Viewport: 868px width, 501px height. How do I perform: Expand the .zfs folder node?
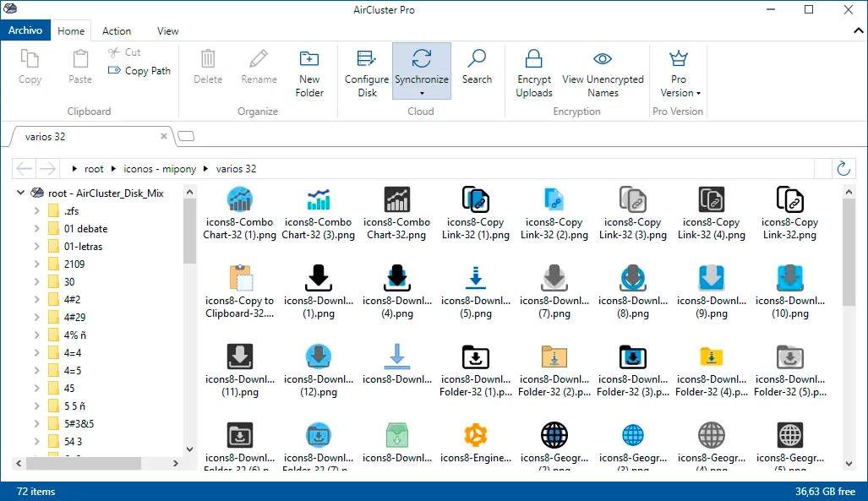coord(36,211)
